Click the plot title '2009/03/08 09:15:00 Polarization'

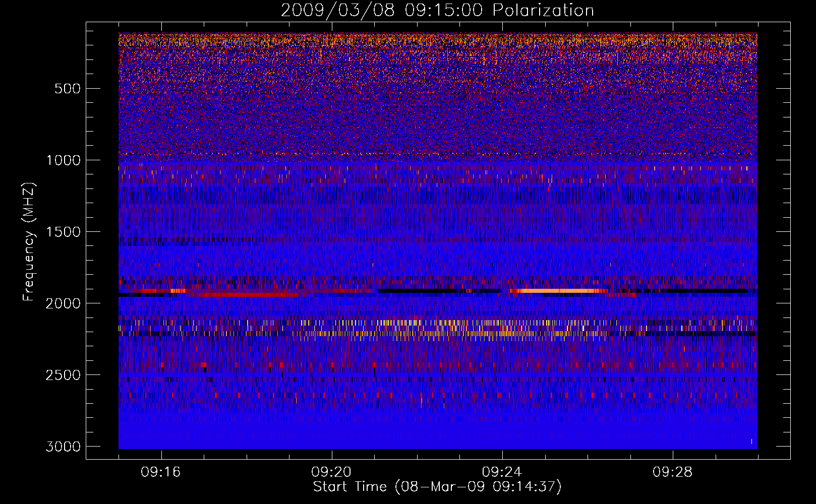(x=437, y=11)
